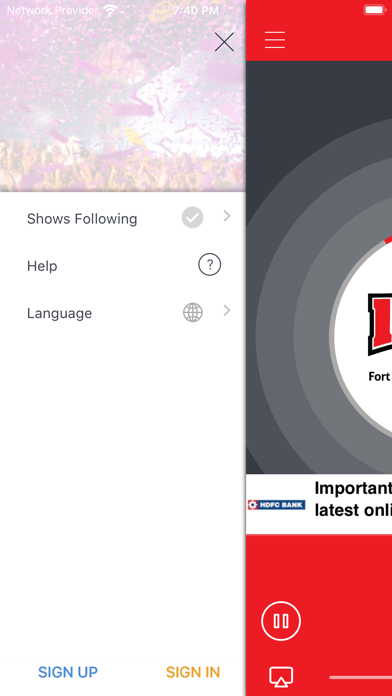Expand Shows Following chevron arrow
The height and width of the screenshot is (696, 392).
click(227, 216)
